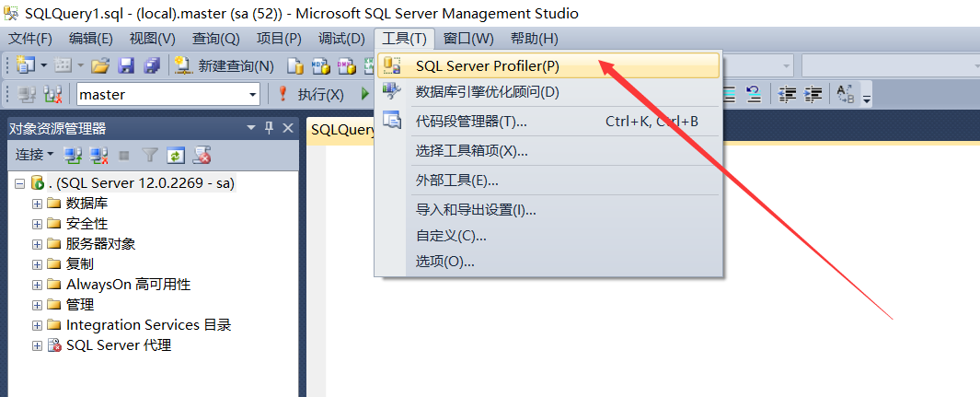Open 选项(O)... from Tools menu
This screenshot has width=980, height=397.
tap(444, 262)
